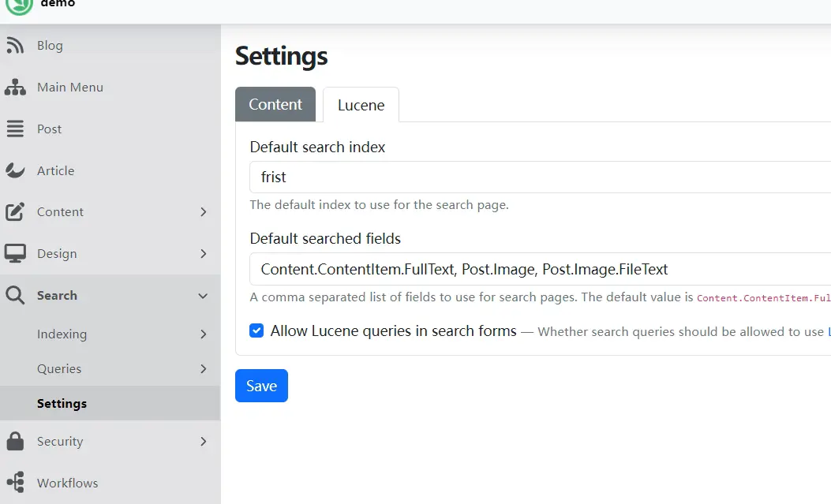831x504 pixels.
Task: Collapse the Search section chevron
Action: (x=203, y=296)
